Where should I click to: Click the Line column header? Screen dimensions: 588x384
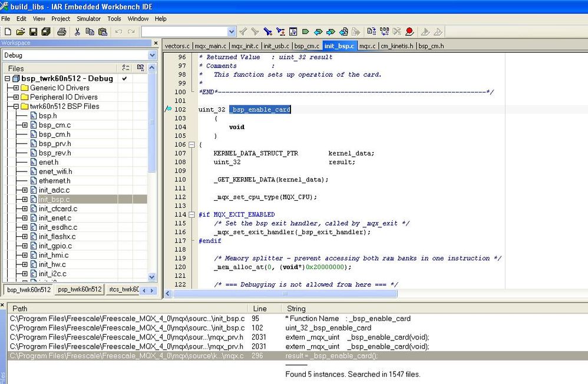(x=265, y=309)
